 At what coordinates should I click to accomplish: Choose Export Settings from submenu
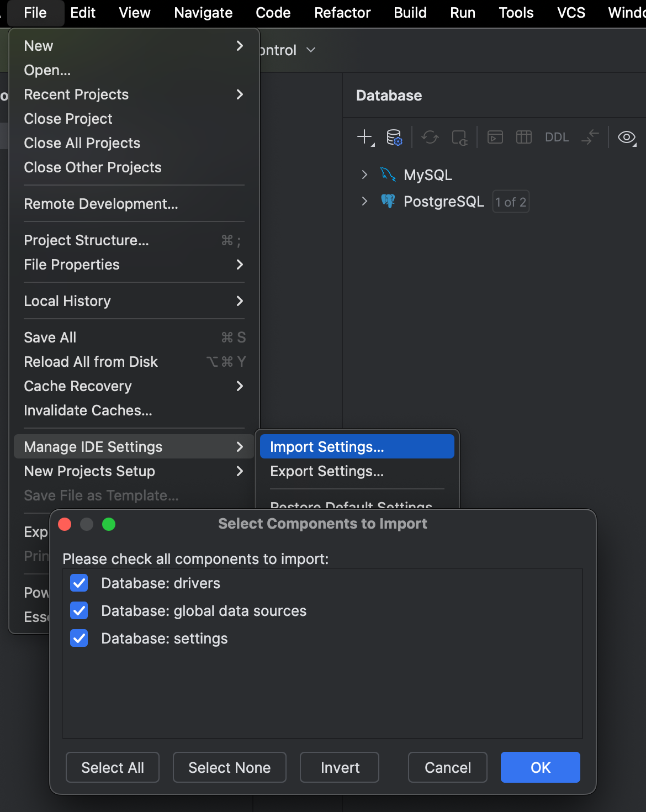point(327,471)
